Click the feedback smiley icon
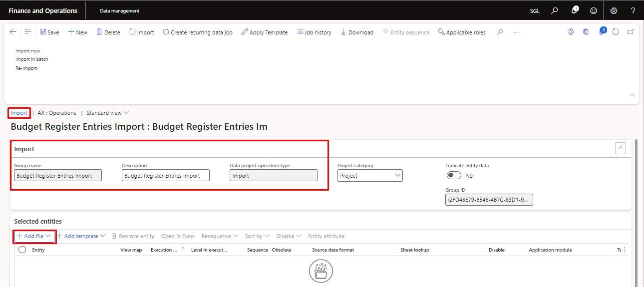644x287 pixels. [x=594, y=10]
